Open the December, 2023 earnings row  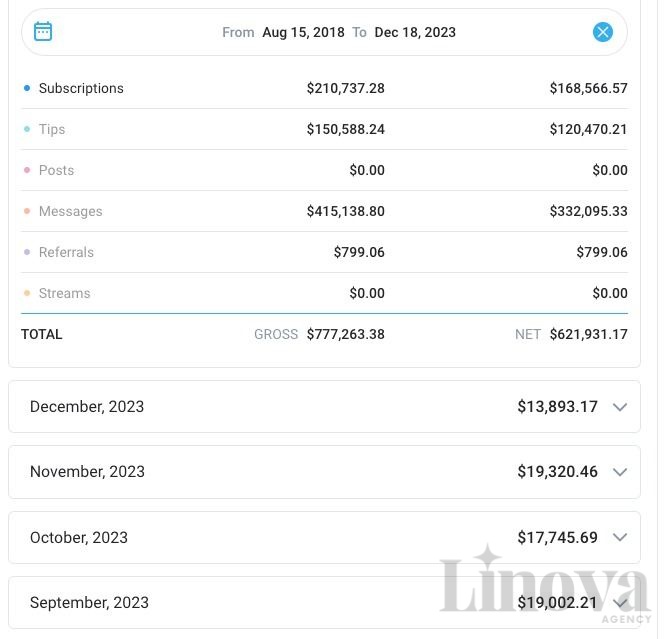coord(324,407)
